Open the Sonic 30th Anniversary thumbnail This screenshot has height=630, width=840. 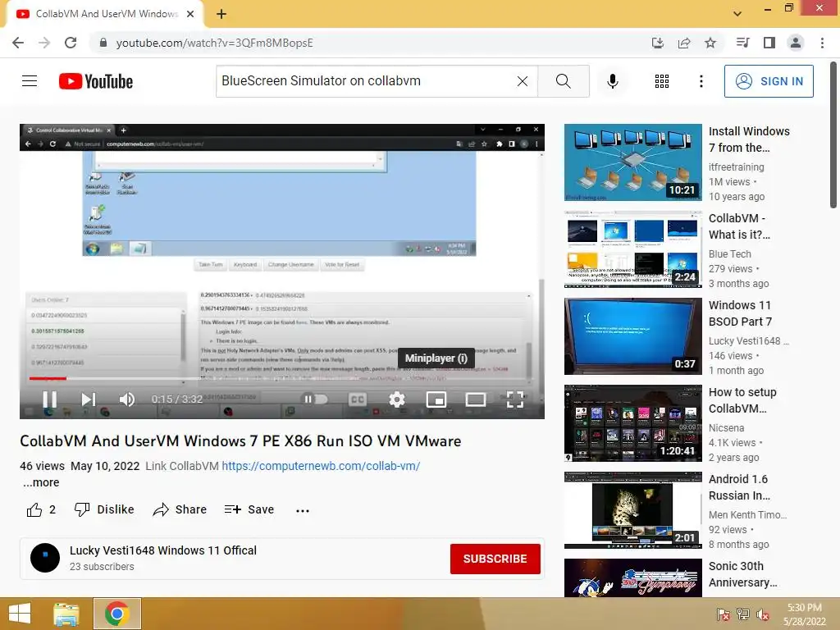pyautogui.click(x=632, y=578)
